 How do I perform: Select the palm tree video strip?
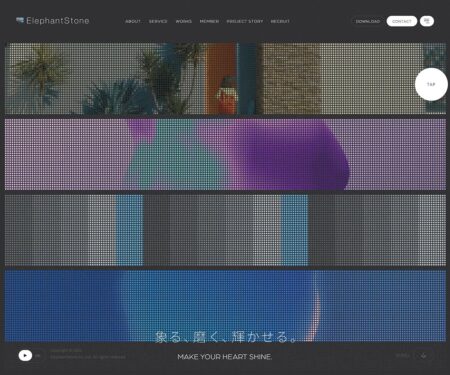(x=225, y=79)
